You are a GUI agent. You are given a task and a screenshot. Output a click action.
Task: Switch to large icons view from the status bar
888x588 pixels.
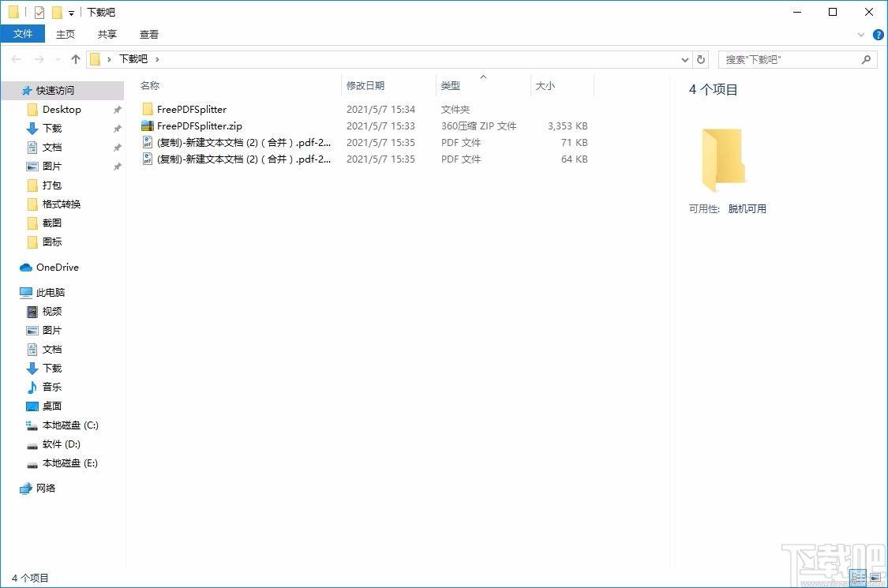pos(876,578)
